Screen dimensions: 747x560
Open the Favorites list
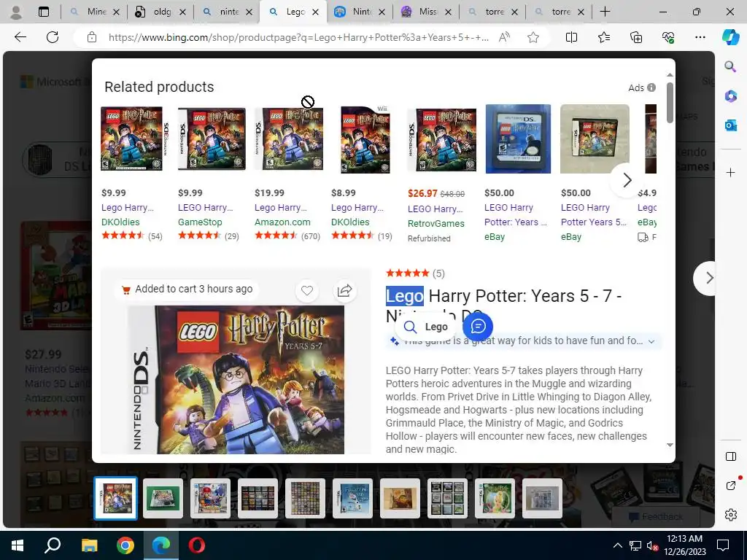[x=603, y=37]
